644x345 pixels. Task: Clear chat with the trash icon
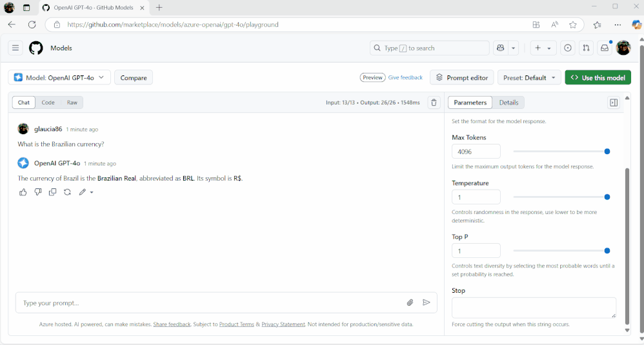pos(434,103)
